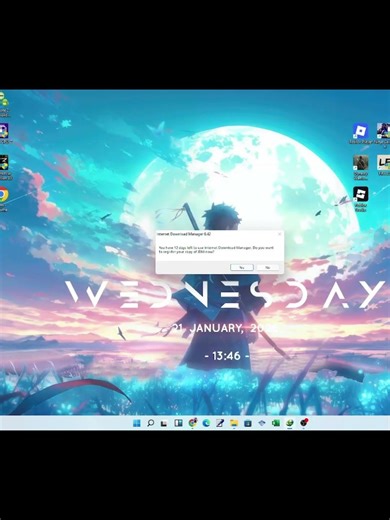The height and width of the screenshot is (520, 390).
Task: Open the blue diamond app on the taskbar
Action: (262, 423)
